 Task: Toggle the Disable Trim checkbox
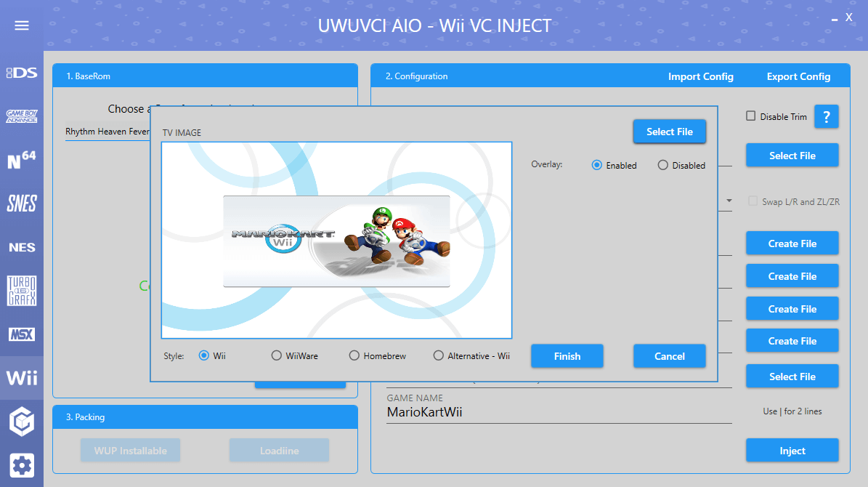(x=750, y=116)
